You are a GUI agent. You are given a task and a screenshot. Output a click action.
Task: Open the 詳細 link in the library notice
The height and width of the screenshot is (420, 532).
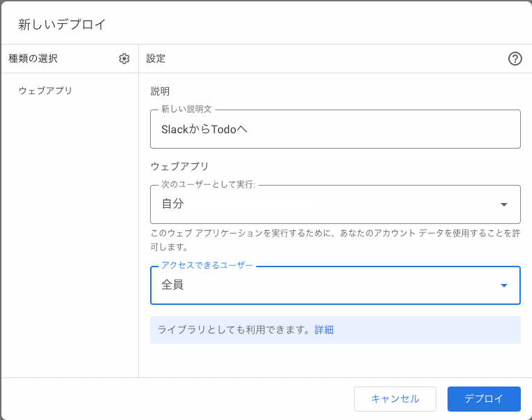coord(324,330)
